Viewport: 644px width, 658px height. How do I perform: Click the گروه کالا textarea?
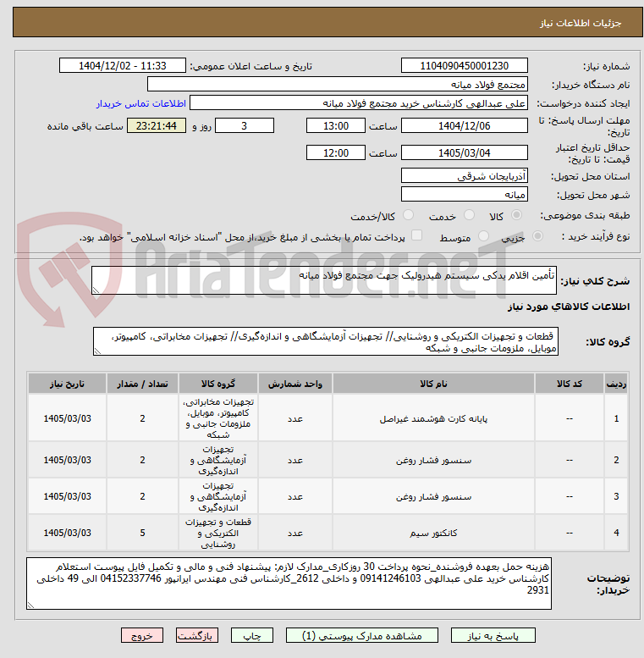tap(326, 341)
